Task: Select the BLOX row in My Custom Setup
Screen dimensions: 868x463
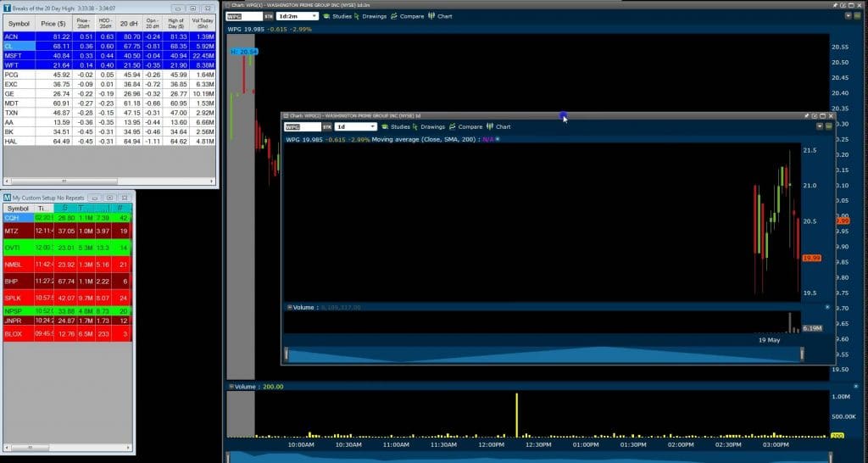Action: [68, 334]
